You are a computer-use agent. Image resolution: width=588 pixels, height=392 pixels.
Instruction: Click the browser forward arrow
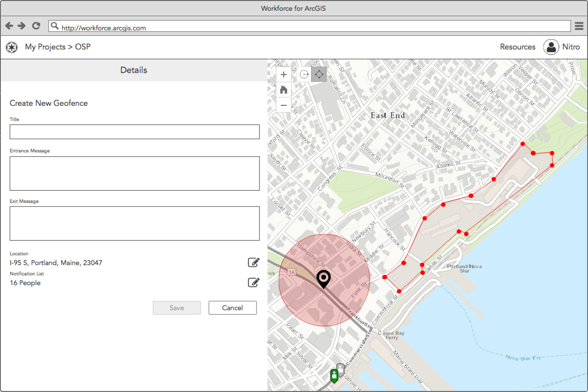click(x=22, y=26)
